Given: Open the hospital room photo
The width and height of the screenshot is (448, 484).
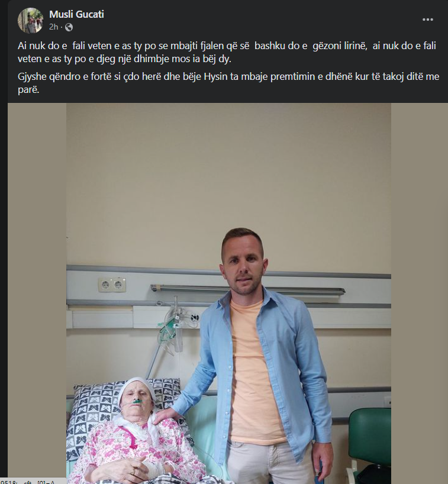Looking at the screenshot, I should pos(228,293).
